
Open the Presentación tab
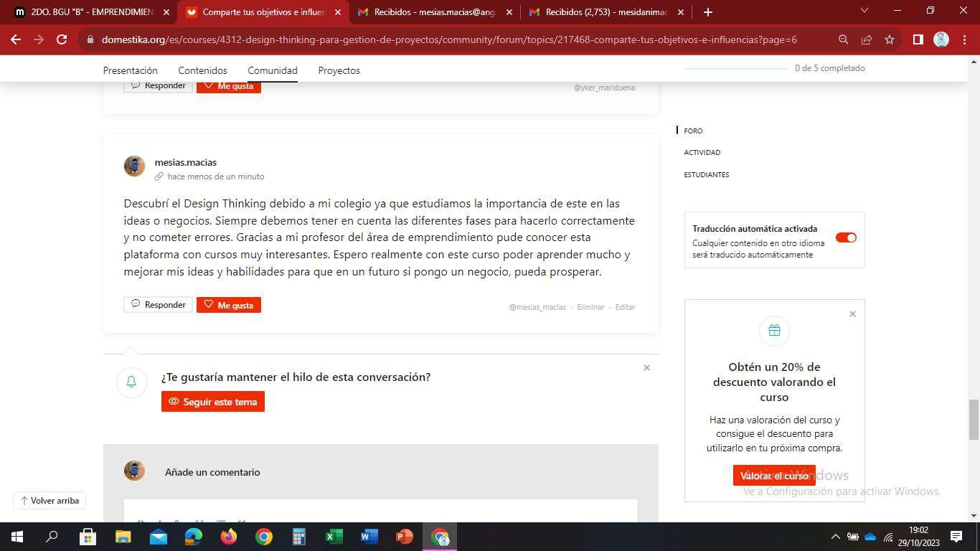click(130, 70)
